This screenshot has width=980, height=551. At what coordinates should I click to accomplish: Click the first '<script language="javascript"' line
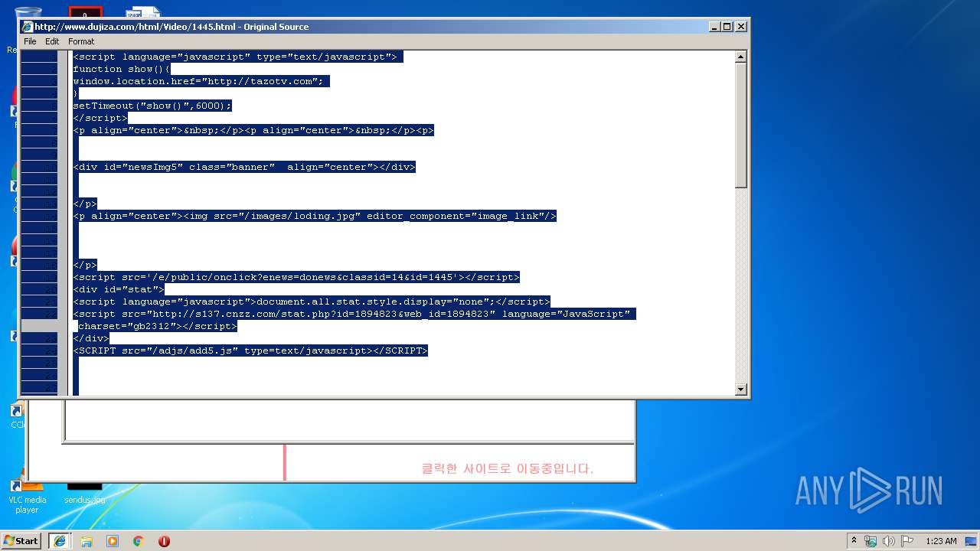tap(238, 57)
